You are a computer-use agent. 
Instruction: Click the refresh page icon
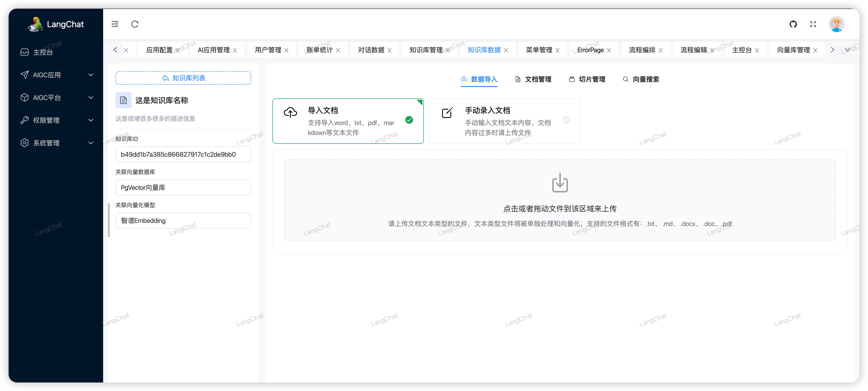pyautogui.click(x=135, y=24)
